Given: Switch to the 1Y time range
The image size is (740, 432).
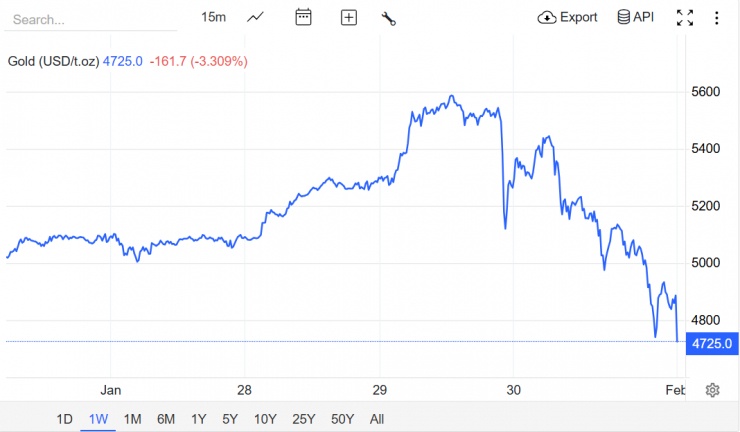Looking at the screenshot, I should tap(199, 419).
